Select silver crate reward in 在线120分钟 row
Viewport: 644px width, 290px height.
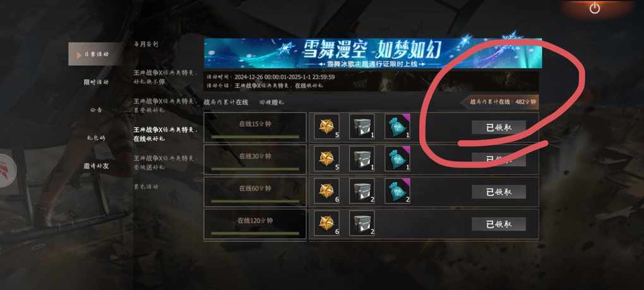pos(362,223)
